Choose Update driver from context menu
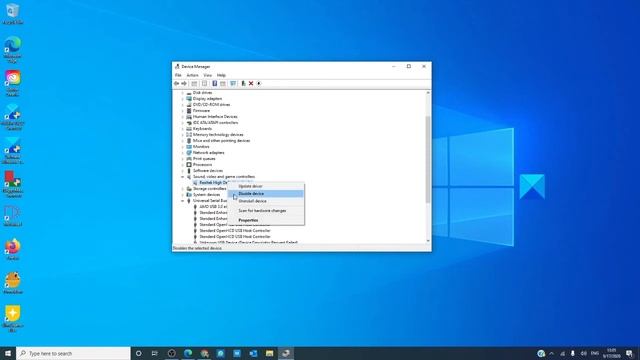 point(266,186)
